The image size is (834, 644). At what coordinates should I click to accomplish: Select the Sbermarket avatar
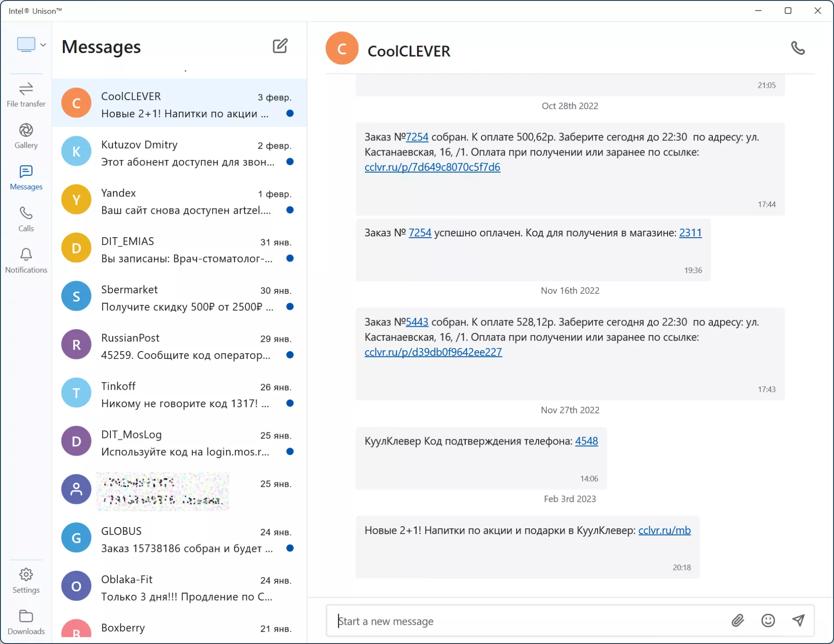point(76,296)
